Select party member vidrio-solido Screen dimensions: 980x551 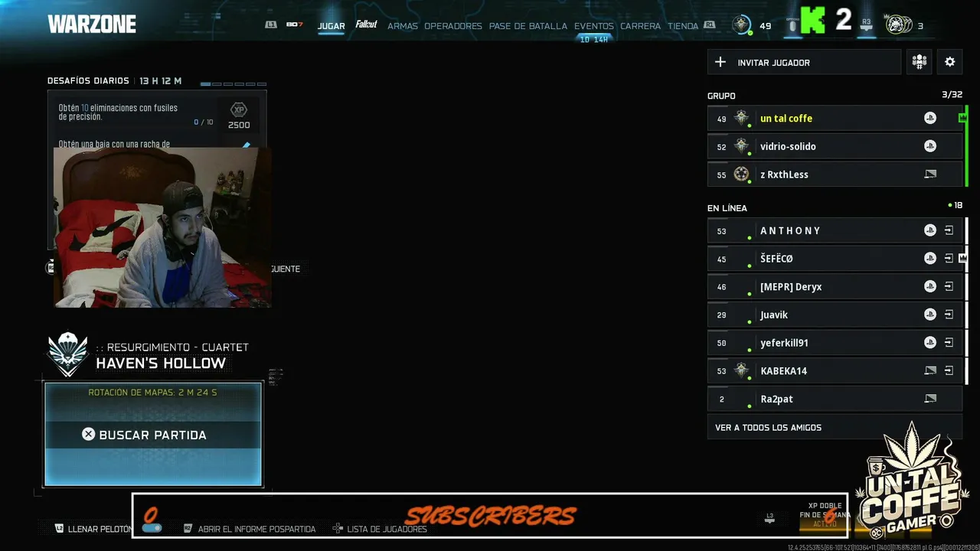[835, 146]
